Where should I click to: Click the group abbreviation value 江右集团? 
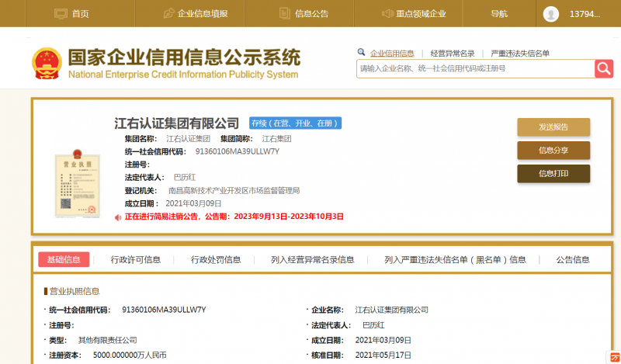coord(276,139)
